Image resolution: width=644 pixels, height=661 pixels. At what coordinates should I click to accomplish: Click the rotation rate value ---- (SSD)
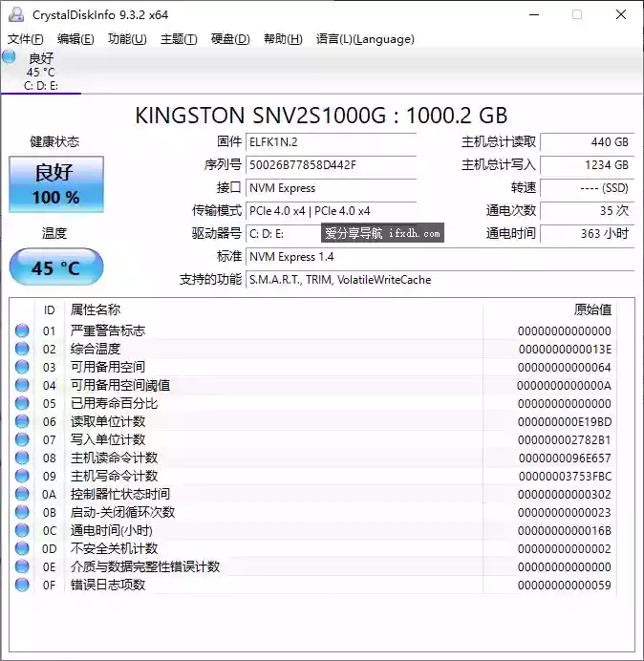click(587, 188)
